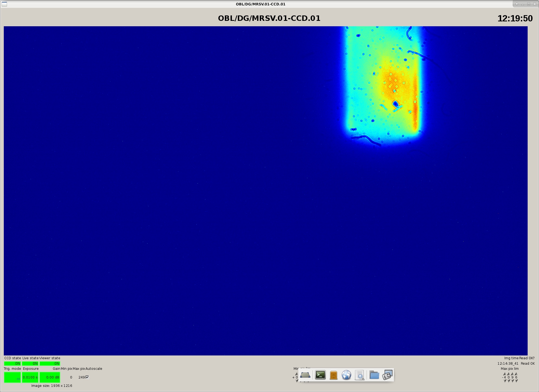Click the Read OK status text
Image resolution: width=539 pixels, height=392 pixels.
528,364
